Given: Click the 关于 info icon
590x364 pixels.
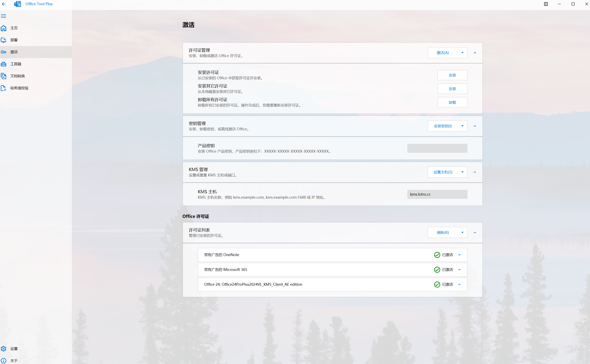Looking at the screenshot, I should click(x=4, y=360).
